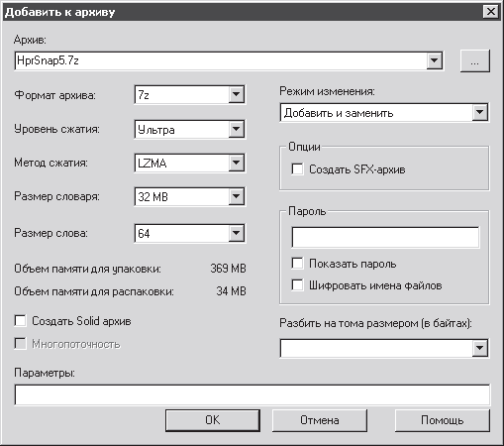Enable the Создать SFX-архив checkbox
The image size is (504, 446).
[x=297, y=169]
